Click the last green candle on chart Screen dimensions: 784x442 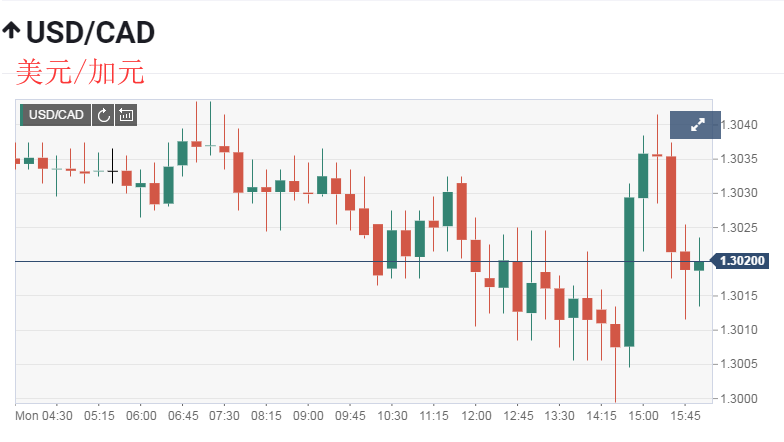click(699, 265)
